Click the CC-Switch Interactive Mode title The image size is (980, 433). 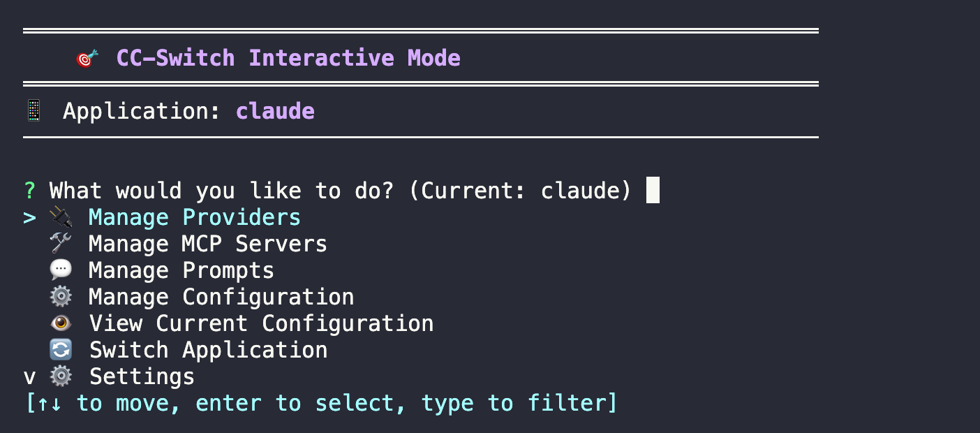pos(288,58)
